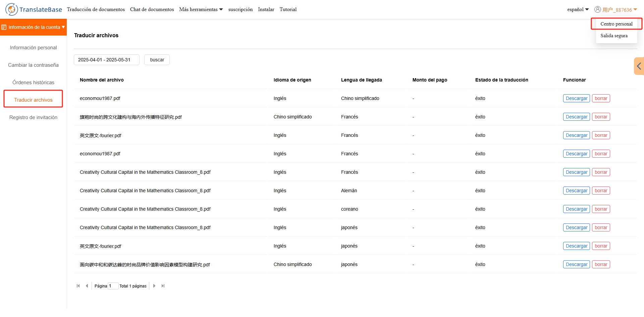Open Traducción de documentos menu item
The height and width of the screenshot is (317, 644).
tap(96, 9)
